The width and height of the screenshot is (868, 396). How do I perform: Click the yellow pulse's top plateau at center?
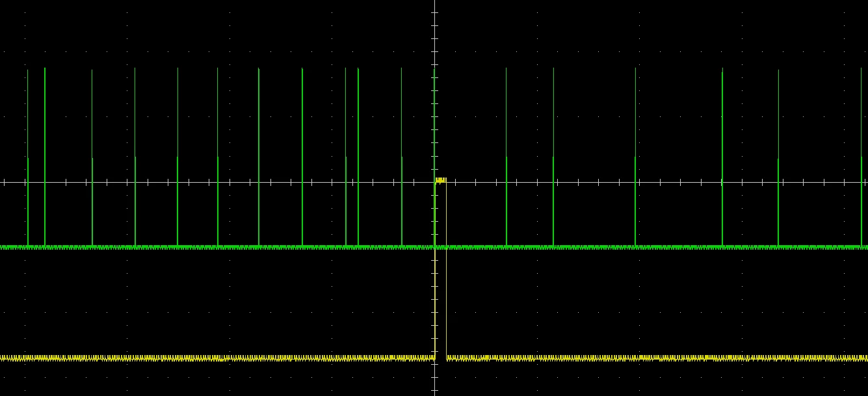441,180
